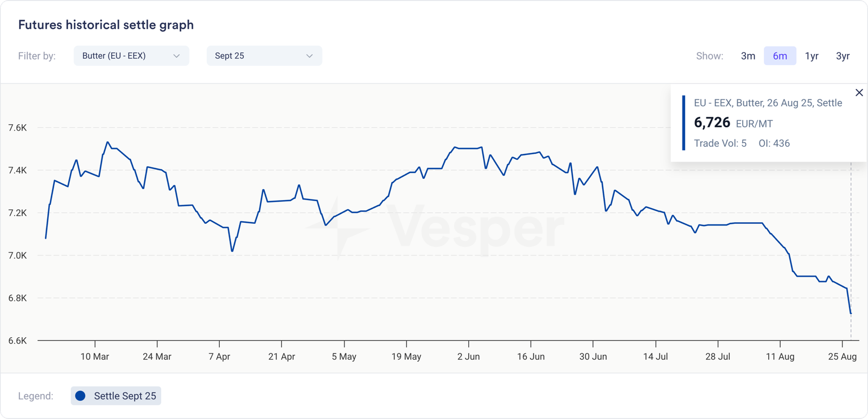Select the 6m time range
This screenshot has height=419, width=868.
tap(780, 56)
